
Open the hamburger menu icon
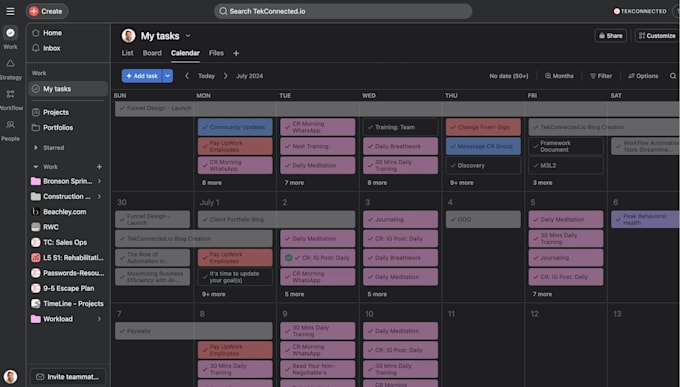point(10,11)
